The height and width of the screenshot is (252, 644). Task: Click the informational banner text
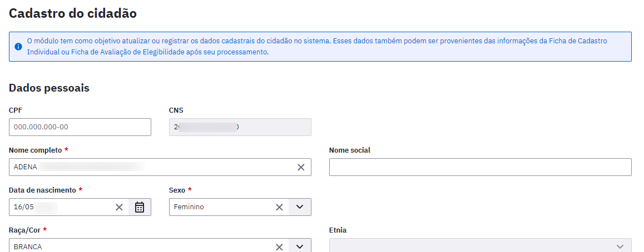coord(317,47)
